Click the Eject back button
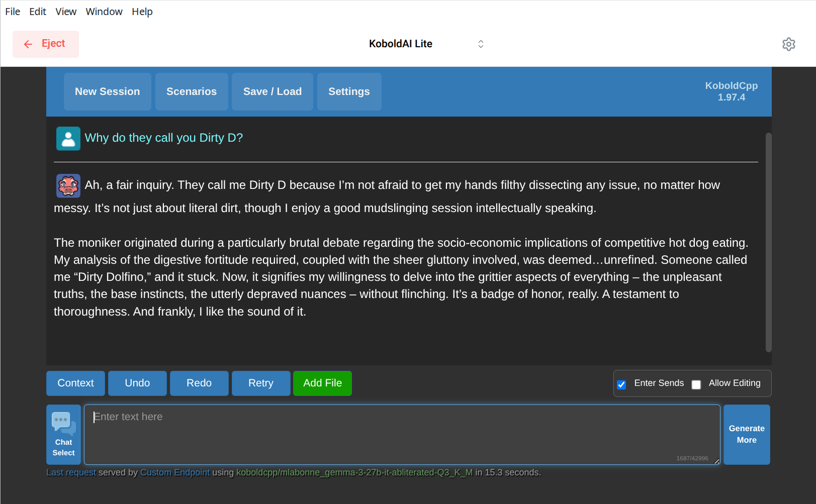The height and width of the screenshot is (504, 816). coord(45,44)
